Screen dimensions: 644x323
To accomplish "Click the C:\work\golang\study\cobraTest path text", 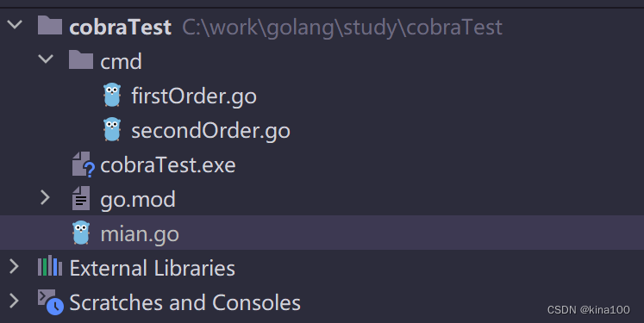I will click(342, 28).
